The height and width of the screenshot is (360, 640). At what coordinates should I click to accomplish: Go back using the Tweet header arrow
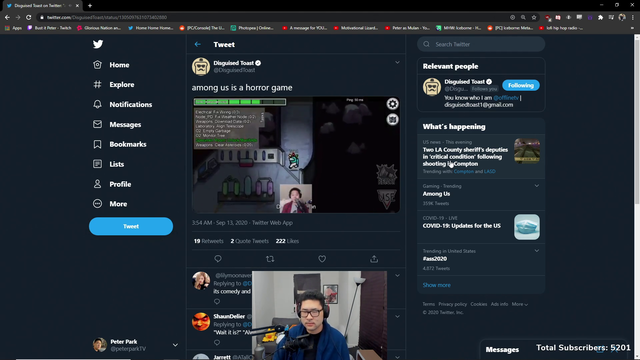[198, 44]
